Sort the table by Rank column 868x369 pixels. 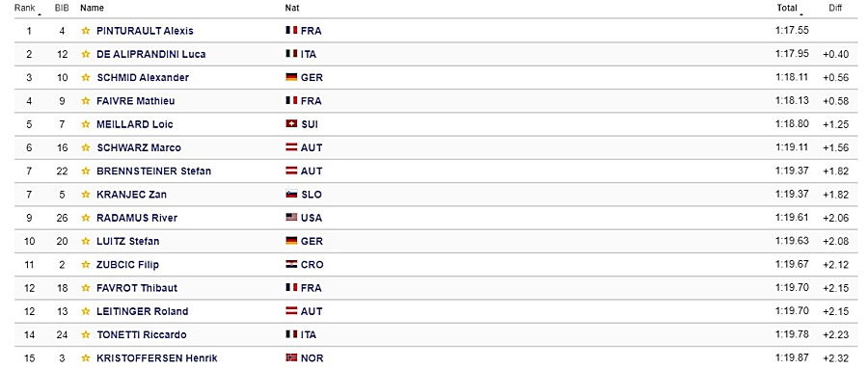[x=25, y=9]
